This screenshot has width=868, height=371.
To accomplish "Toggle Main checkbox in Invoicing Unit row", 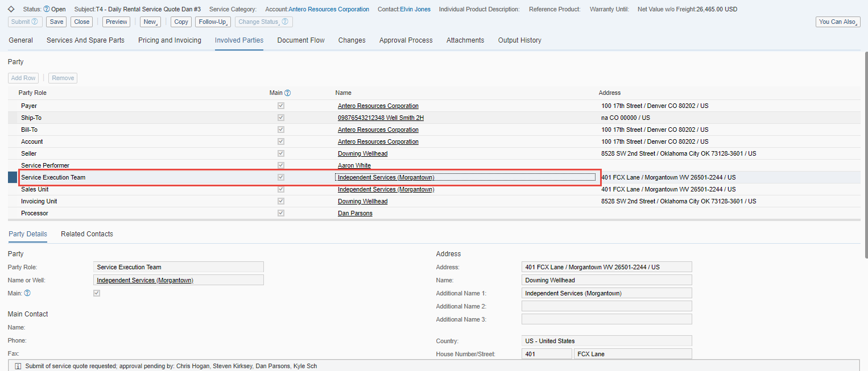I will click(281, 202).
